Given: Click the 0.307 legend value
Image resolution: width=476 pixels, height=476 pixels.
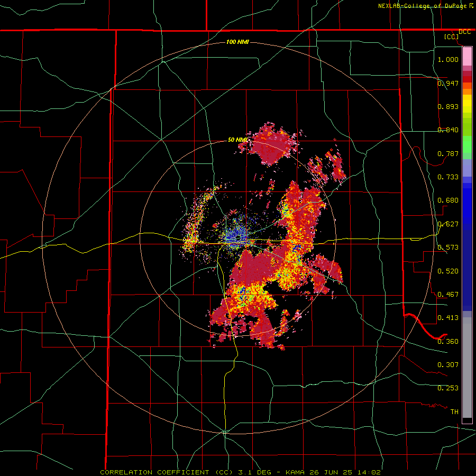Looking at the screenshot, I should coord(448,364).
